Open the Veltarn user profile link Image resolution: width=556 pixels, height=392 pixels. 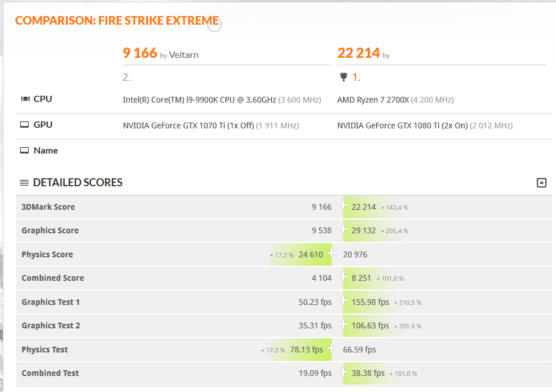(x=184, y=55)
